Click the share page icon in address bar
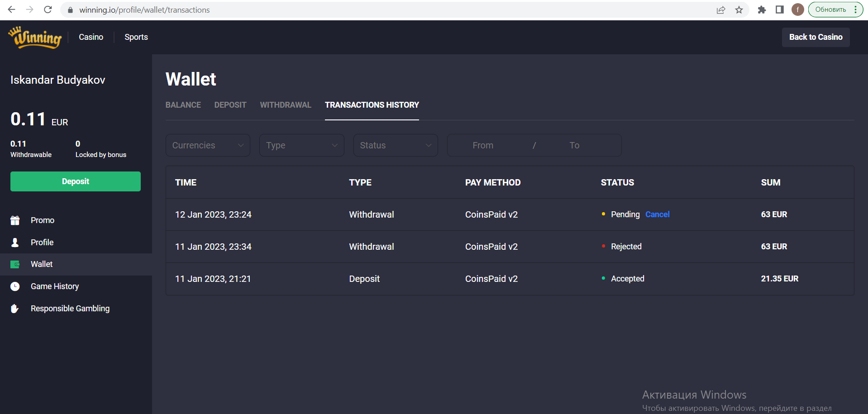 [721, 10]
